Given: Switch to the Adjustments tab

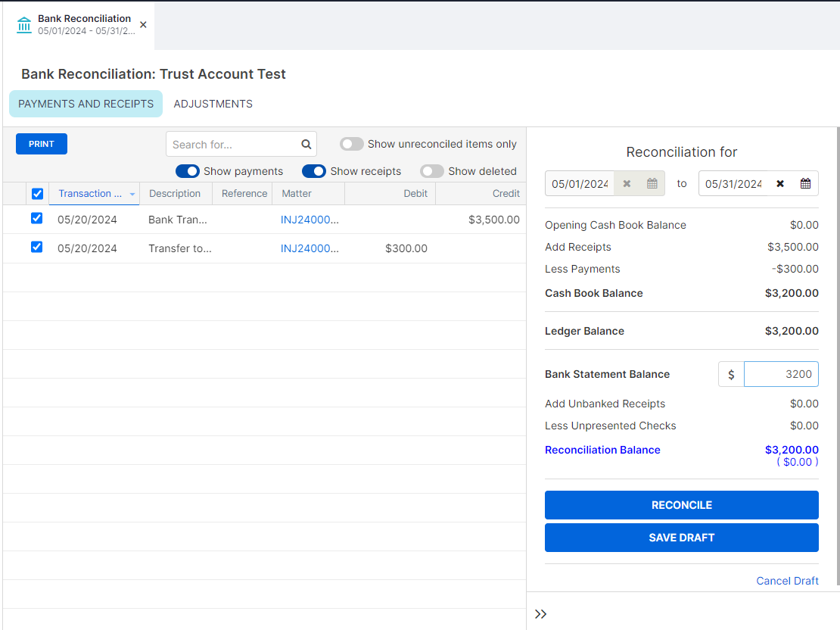Looking at the screenshot, I should (x=213, y=104).
